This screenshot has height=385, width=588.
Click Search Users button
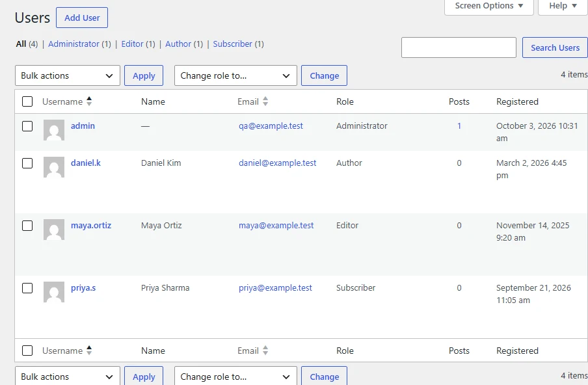click(x=555, y=47)
